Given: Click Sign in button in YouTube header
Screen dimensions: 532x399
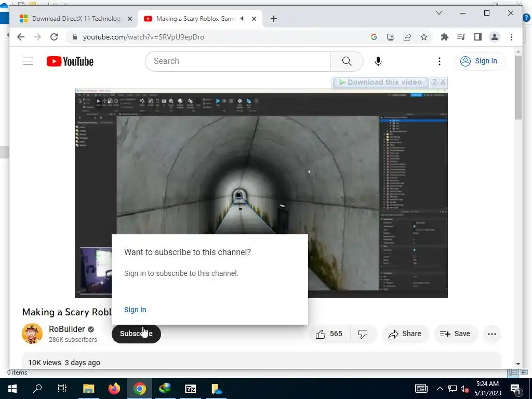Looking at the screenshot, I should [x=479, y=61].
